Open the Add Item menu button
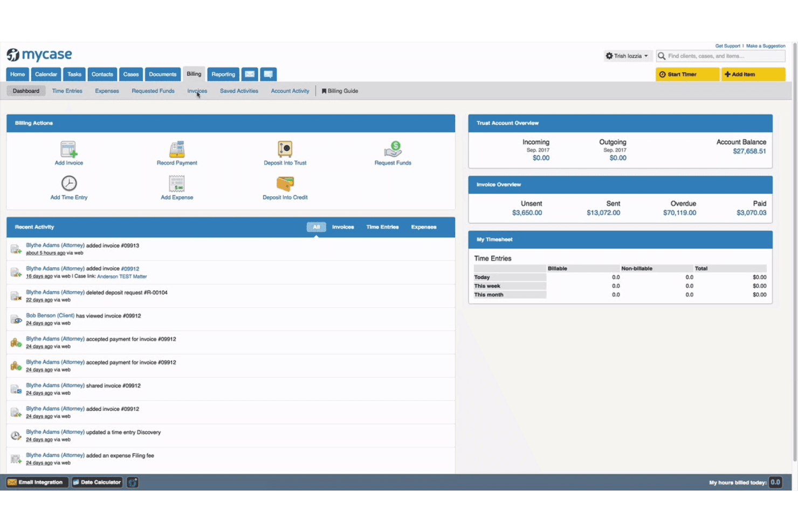 (x=753, y=74)
